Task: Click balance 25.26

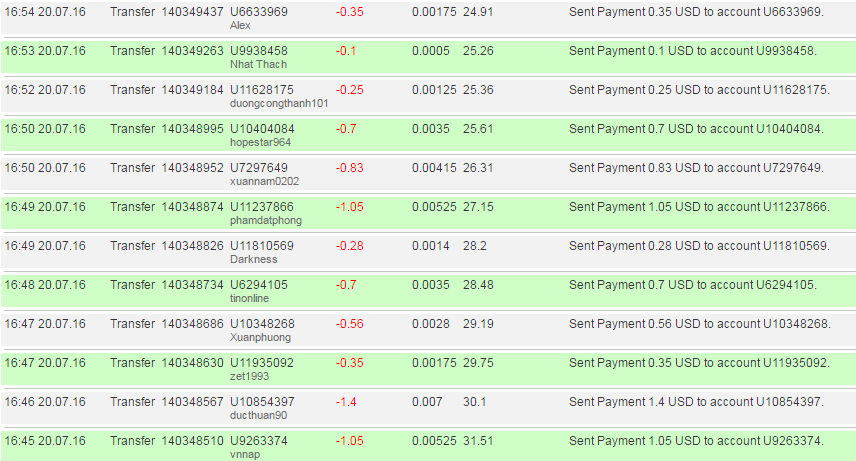Action: click(x=478, y=51)
